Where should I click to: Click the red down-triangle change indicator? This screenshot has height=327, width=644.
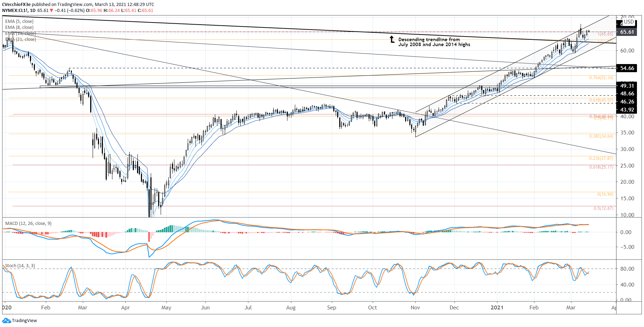[51, 11]
